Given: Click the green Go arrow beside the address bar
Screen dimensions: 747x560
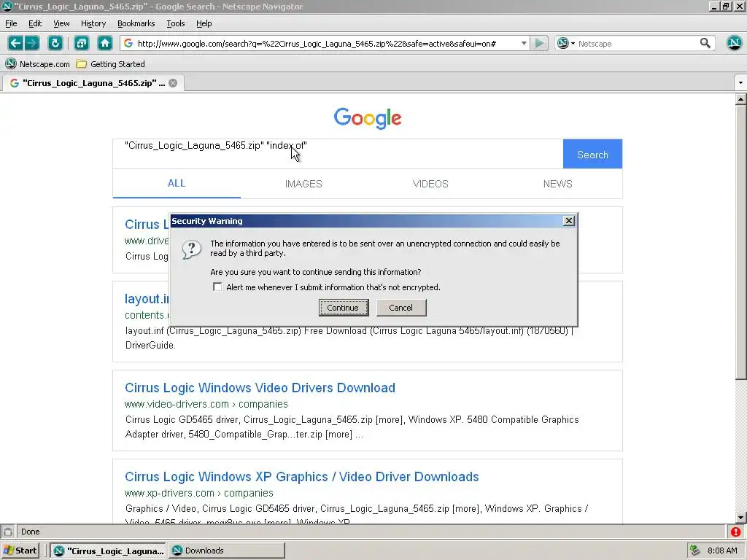Looking at the screenshot, I should click(539, 43).
